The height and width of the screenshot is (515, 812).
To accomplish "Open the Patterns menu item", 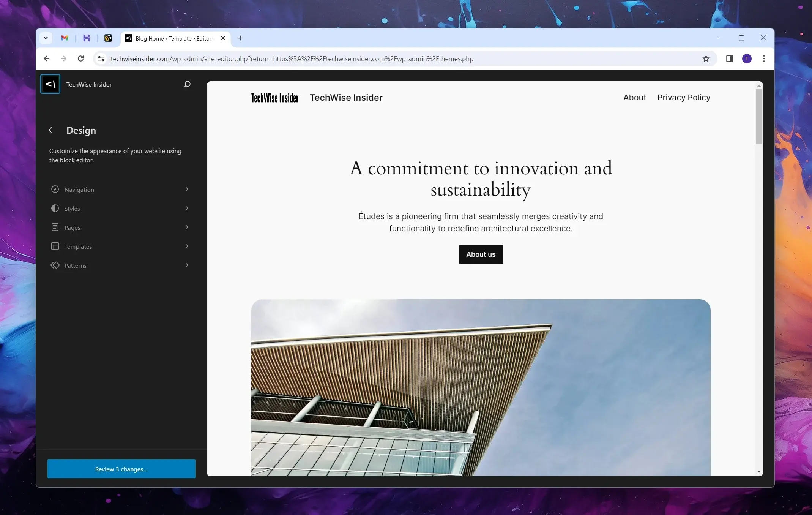I will (x=121, y=265).
